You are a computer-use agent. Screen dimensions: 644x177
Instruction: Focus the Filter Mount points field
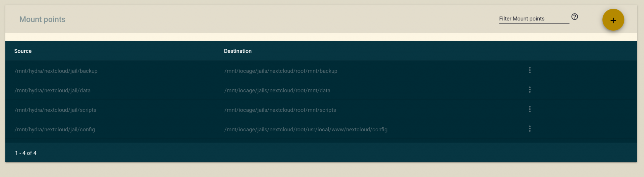click(x=534, y=19)
